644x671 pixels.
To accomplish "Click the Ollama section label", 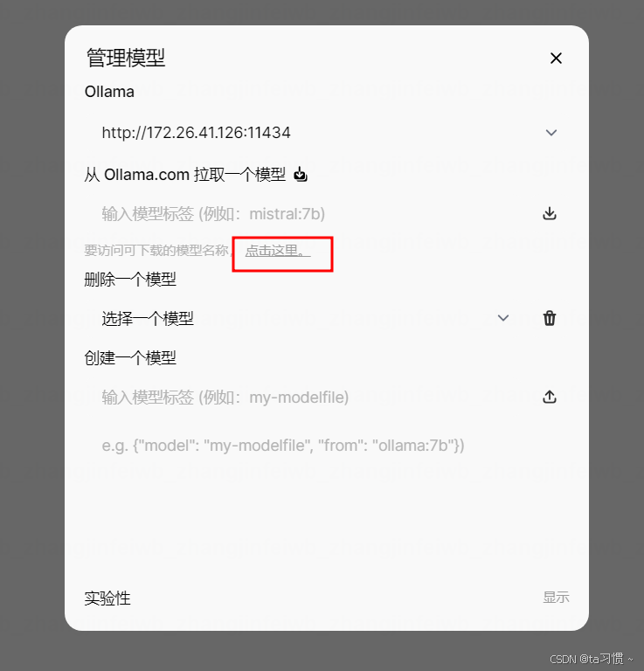I will tap(109, 92).
